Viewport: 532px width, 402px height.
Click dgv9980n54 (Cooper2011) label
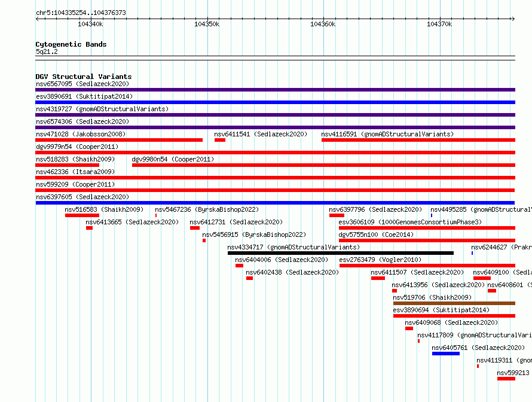point(173,159)
